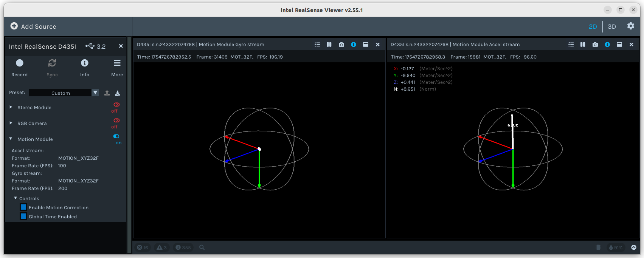Click the Add Source button
644x258 pixels.
click(33, 26)
